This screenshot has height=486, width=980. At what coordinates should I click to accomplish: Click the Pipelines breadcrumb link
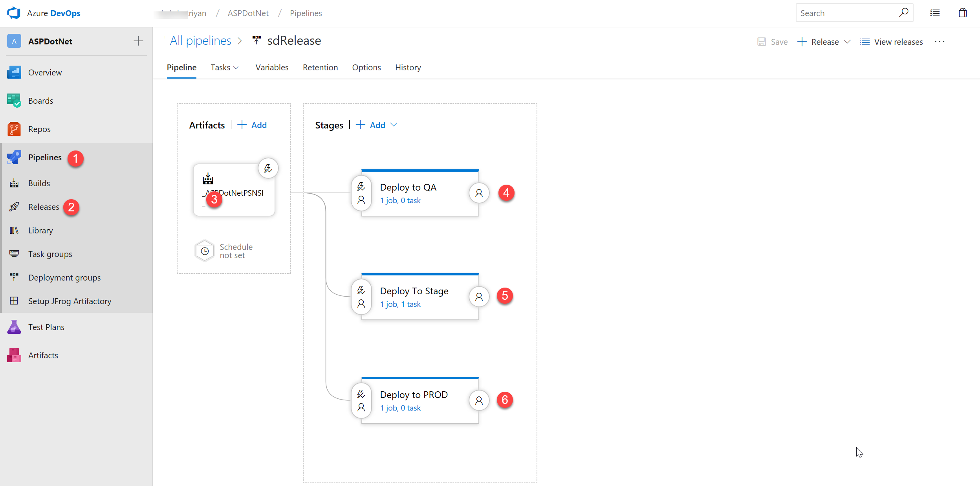(306, 13)
